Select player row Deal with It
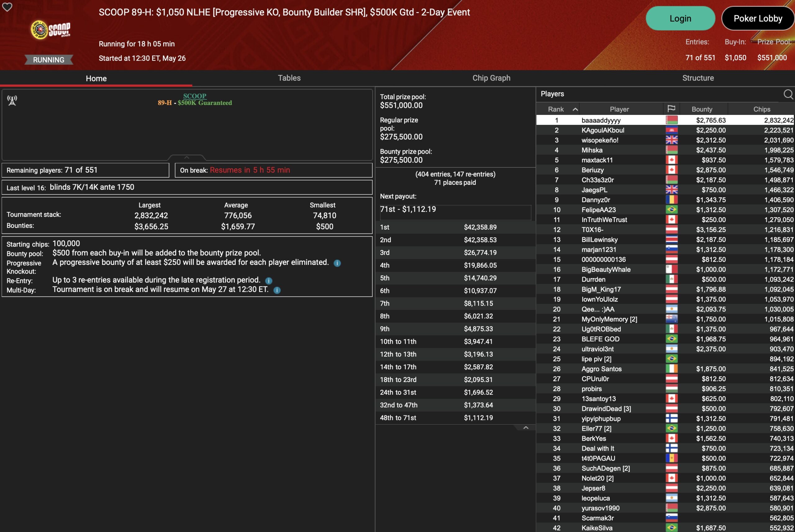This screenshot has width=795, height=532. pos(666,448)
